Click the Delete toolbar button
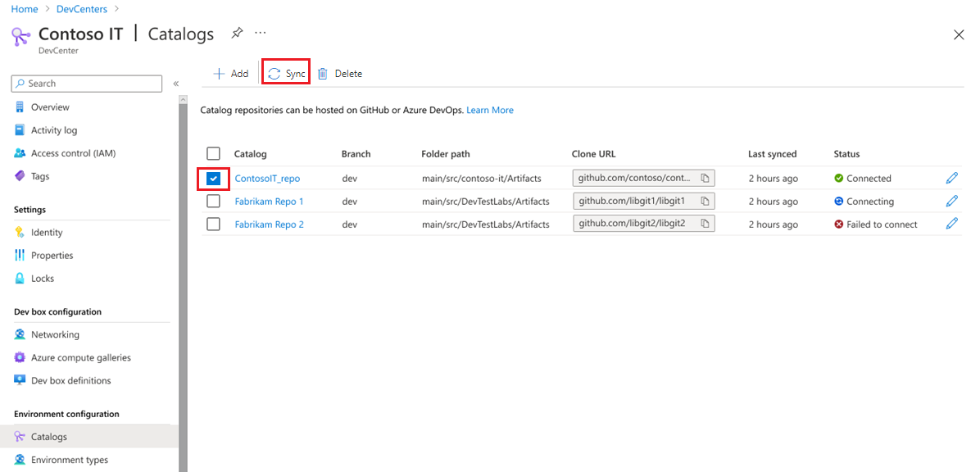The image size is (980, 472). (x=340, y=74)
